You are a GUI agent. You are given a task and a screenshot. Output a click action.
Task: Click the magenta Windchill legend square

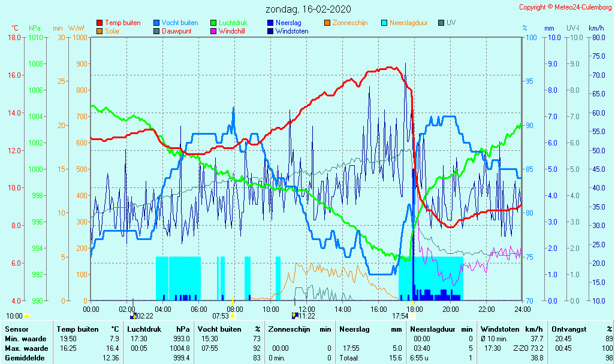[x=213, y=31]
